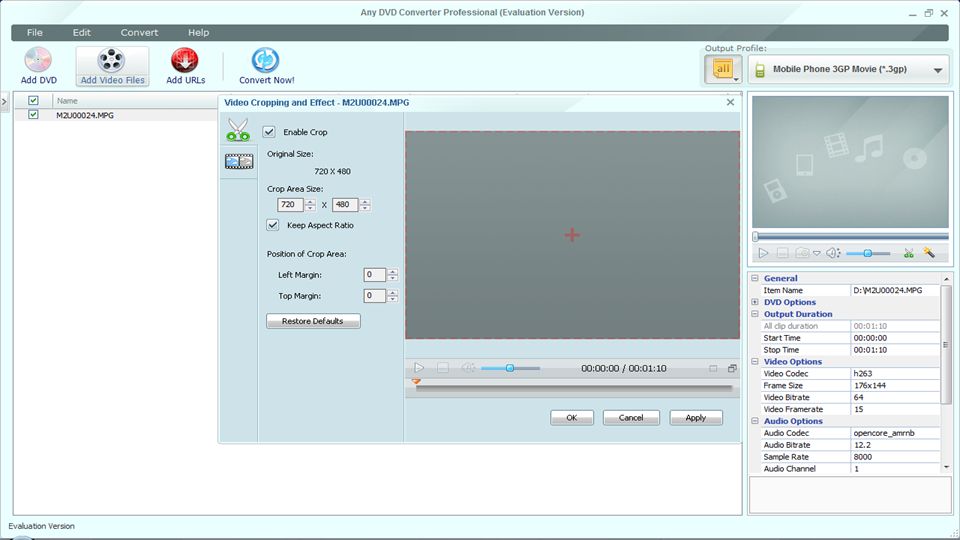Click the Top Margin input field
The width and height of the screenshot is (960, 540).
[x=374, y=296]
